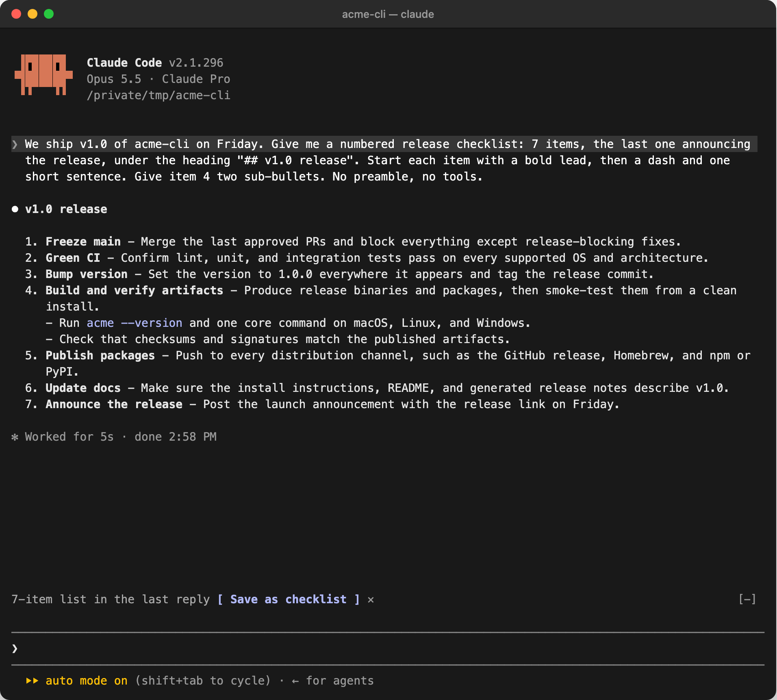This screenshot has height=700, width=777.
Task: Focus the prompt input field
Action: point(388,648)
